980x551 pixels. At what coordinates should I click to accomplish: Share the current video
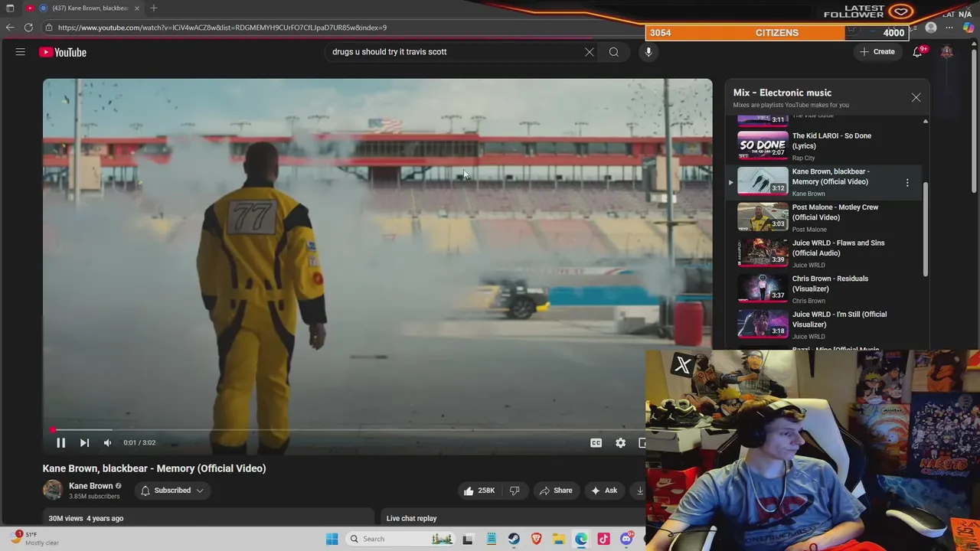pos(555,491)
